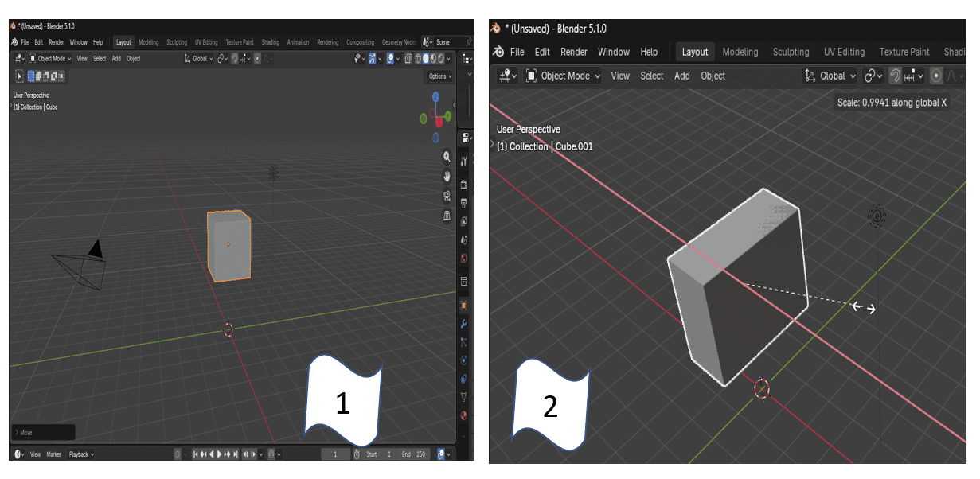The image size is (980, 479).
Task: Open Pivot Point dropdown in right window
Action: pyautogui.click(x=874, y=76)
